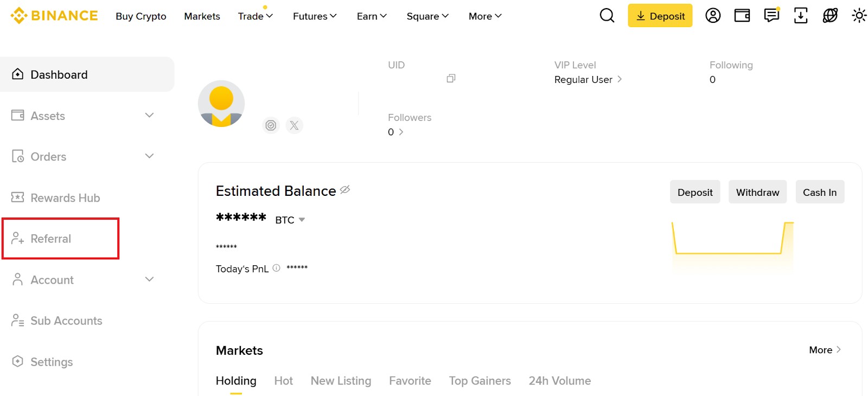Click Today's PnL info icon
This screenshot has height=396, width=868.
[276, 268]
